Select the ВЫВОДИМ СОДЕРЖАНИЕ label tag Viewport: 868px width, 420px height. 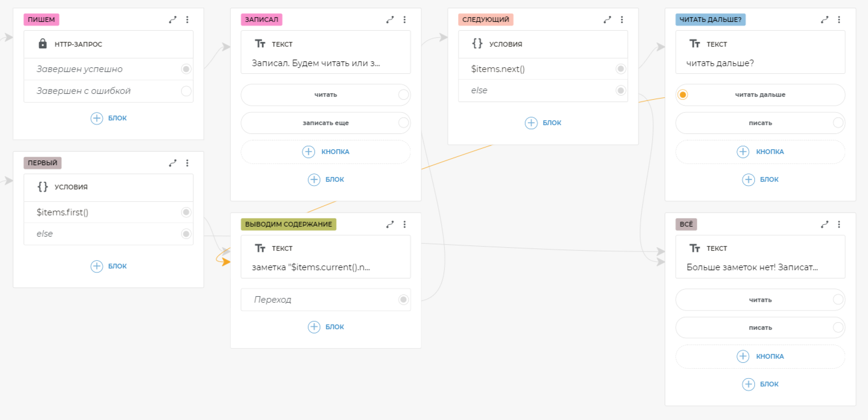[x=288, y=224]
